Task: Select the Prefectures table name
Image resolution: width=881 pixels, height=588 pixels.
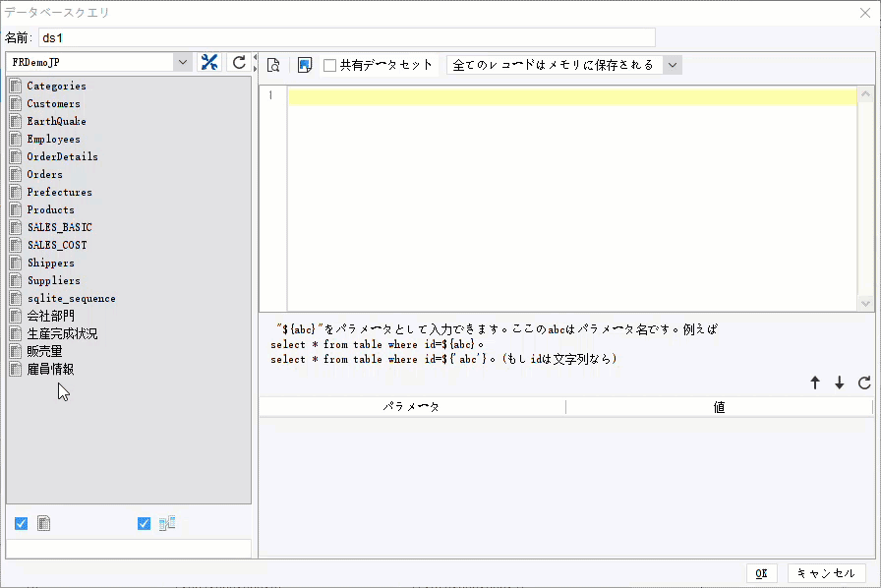Action: tap(60, 193)
